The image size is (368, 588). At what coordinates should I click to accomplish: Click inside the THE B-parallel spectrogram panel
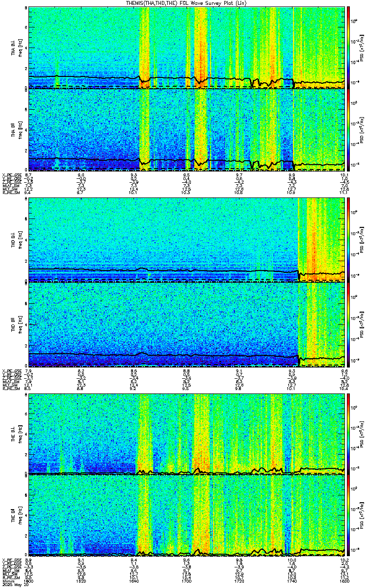tap(186, 516)
